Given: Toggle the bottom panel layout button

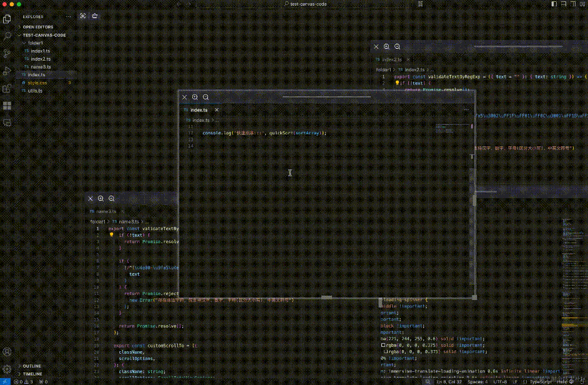Looking at the screenshot, I should (564, 4).
